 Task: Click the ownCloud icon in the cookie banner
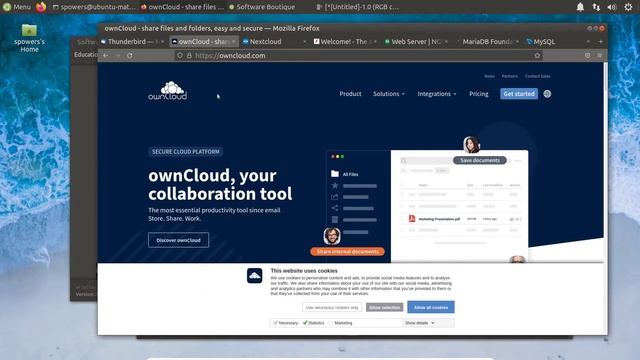click(255, 276)
